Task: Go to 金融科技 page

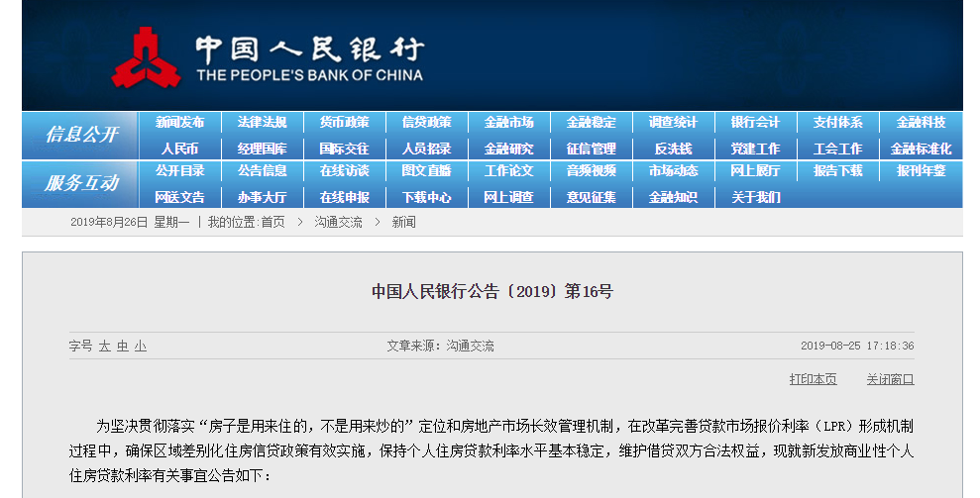Action: 921,123
